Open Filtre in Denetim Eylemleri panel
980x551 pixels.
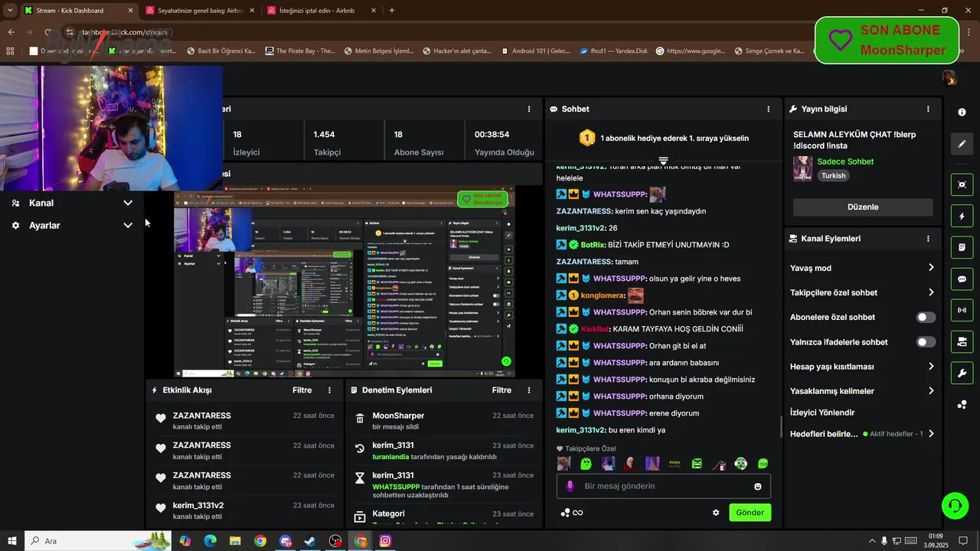click(501, 390)
